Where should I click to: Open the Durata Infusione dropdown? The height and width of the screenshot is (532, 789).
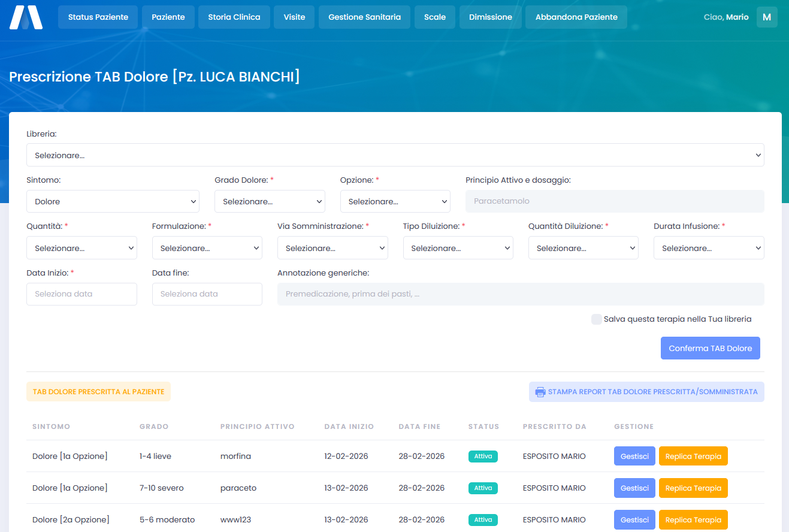[x=709, y=248]
